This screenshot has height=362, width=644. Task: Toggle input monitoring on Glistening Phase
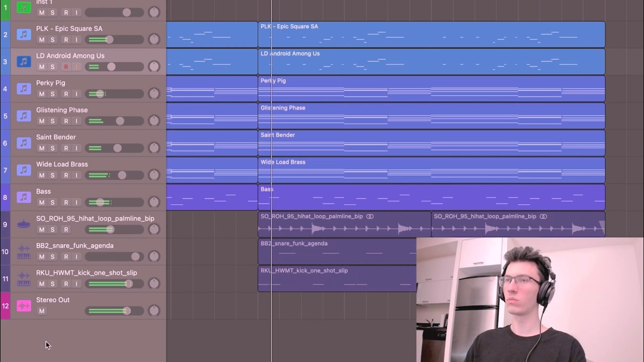coord(76,121)
